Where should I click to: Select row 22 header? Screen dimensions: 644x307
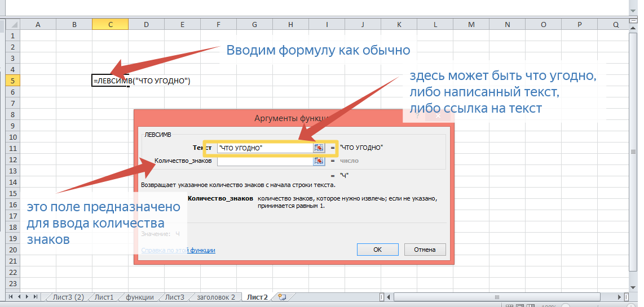[x=13, y=272]
